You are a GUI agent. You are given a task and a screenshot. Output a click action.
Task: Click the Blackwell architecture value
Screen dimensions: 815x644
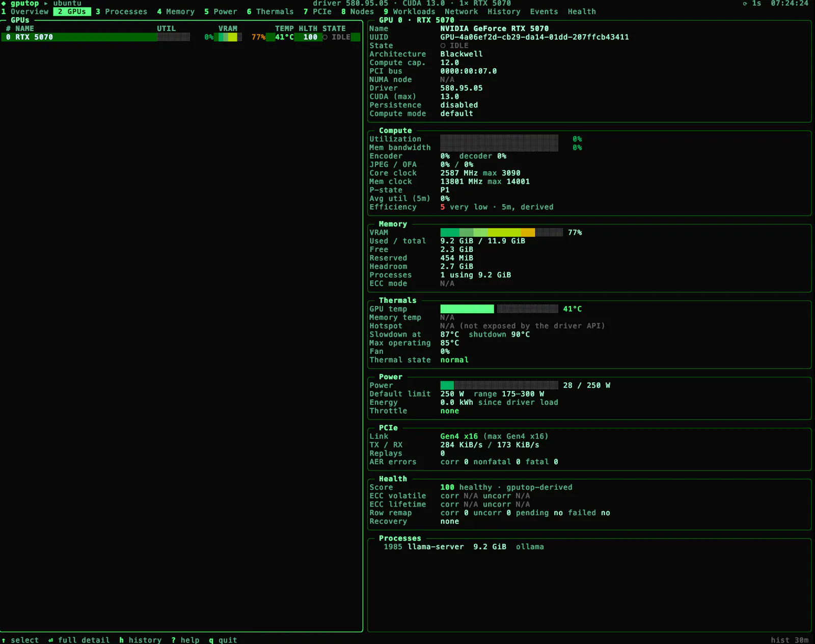[461, 54]
